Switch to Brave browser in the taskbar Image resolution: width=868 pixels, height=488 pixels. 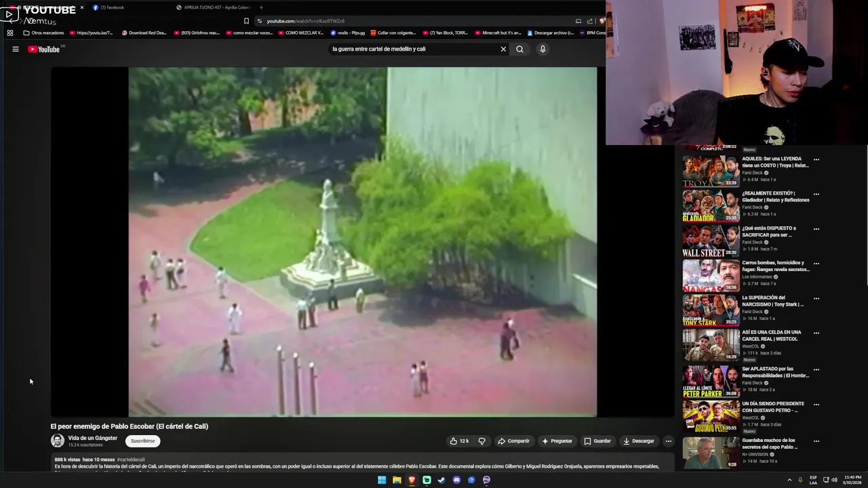coord(412,480)
